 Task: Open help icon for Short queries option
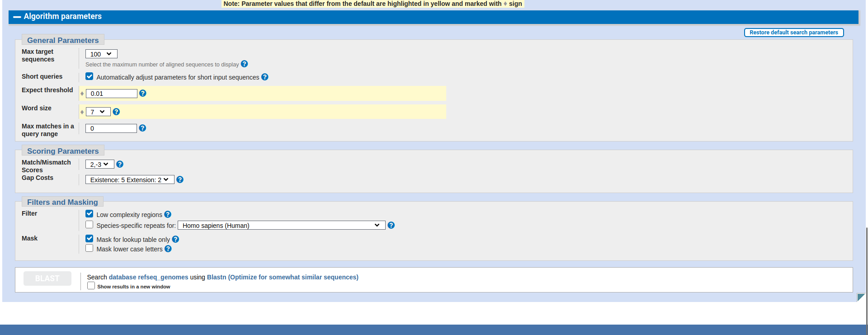pos(265,77)
